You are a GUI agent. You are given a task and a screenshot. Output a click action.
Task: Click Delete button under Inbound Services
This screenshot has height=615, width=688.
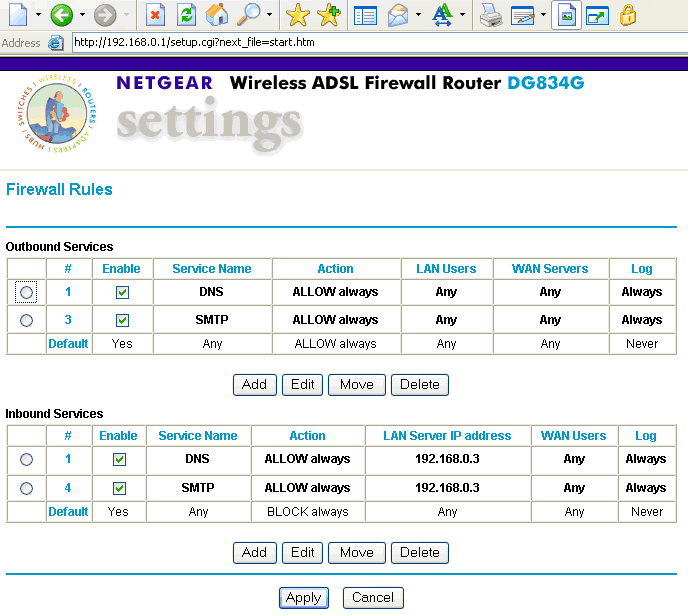tap(420, 553)
